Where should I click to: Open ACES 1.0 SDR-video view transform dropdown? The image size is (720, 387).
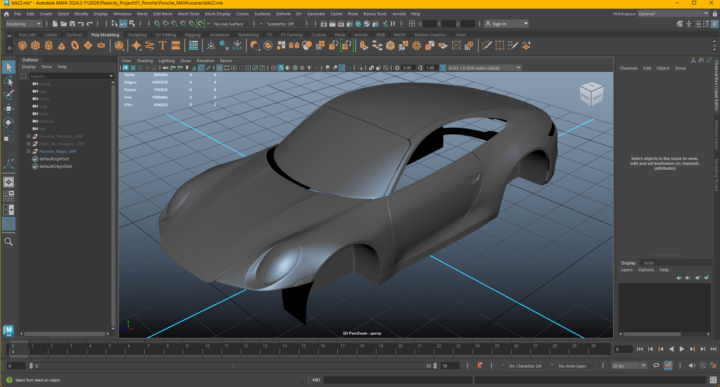(484, 68)
